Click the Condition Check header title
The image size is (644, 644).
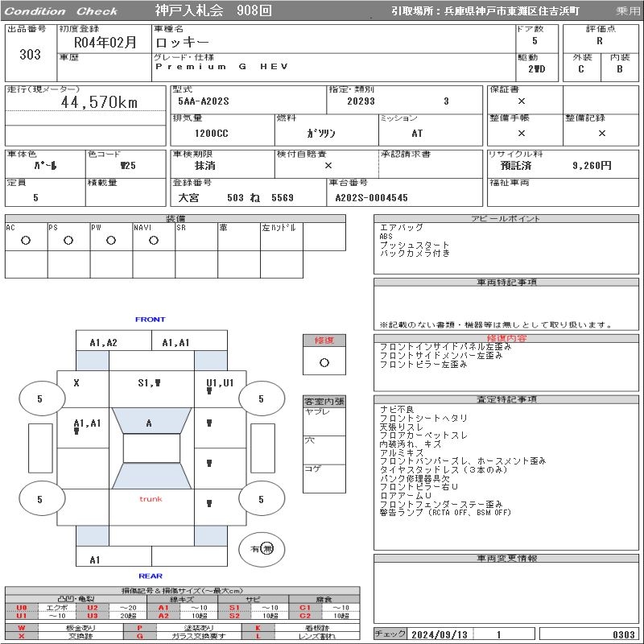(x=60, y=11)
